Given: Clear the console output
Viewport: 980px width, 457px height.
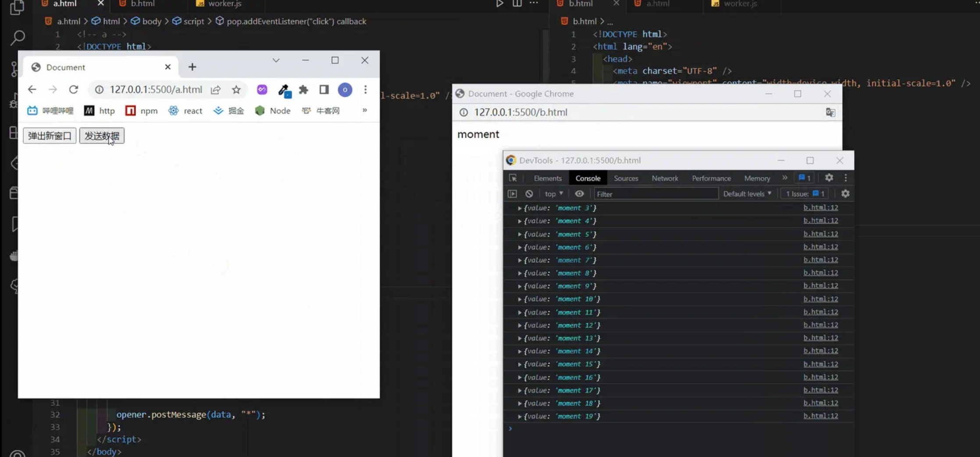Looking at the screenshot, I should coord(529,194).
